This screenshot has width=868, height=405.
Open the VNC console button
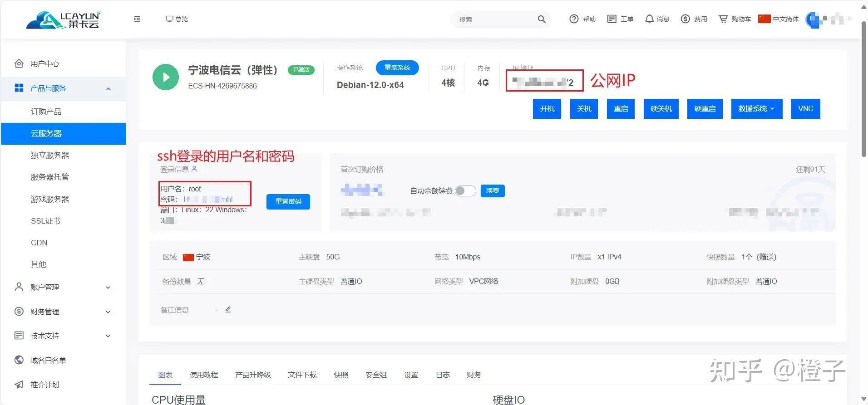coord(805,109)
